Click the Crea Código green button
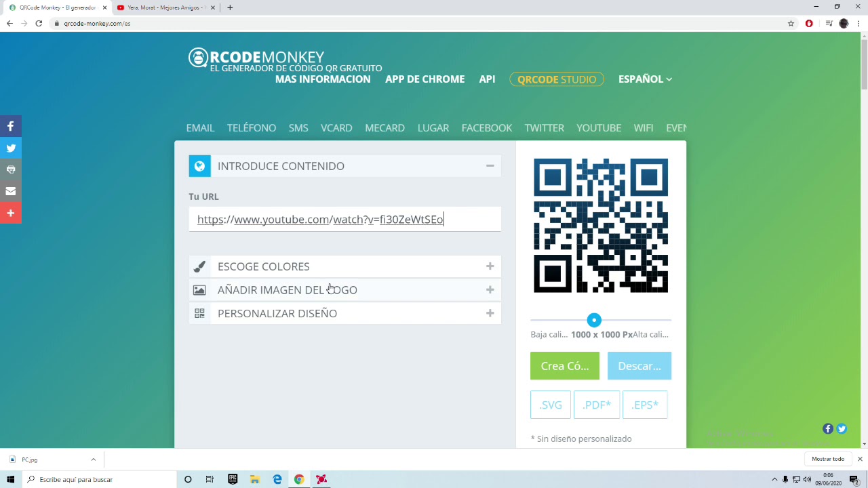868x488 pixels. coord(565,366)
